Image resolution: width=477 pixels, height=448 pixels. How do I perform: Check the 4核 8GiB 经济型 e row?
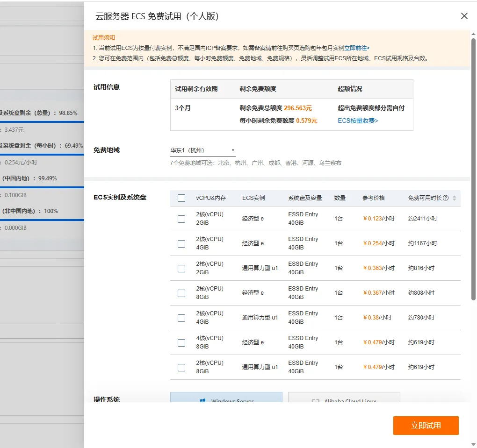[x=181, y=343]
